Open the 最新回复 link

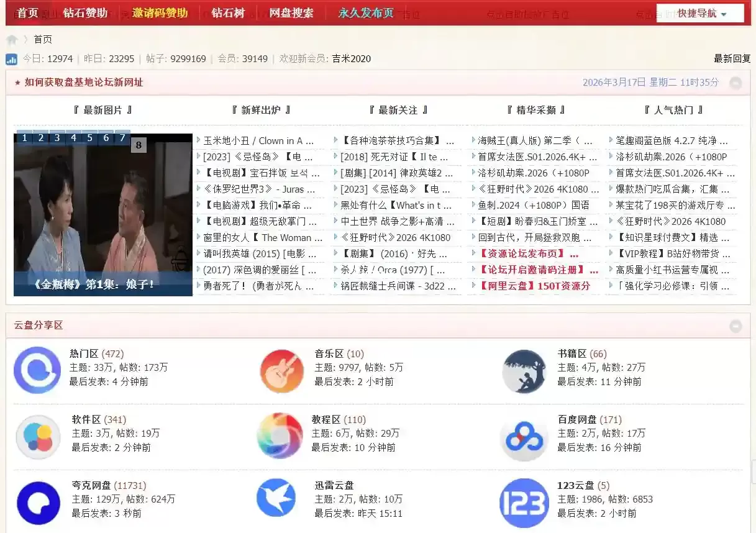732,59
